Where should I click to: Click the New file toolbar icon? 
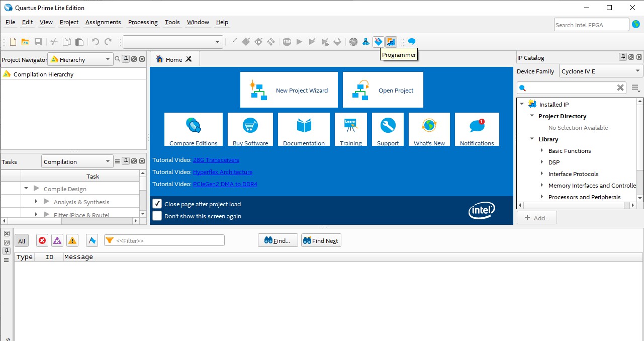tap(13, 42)
